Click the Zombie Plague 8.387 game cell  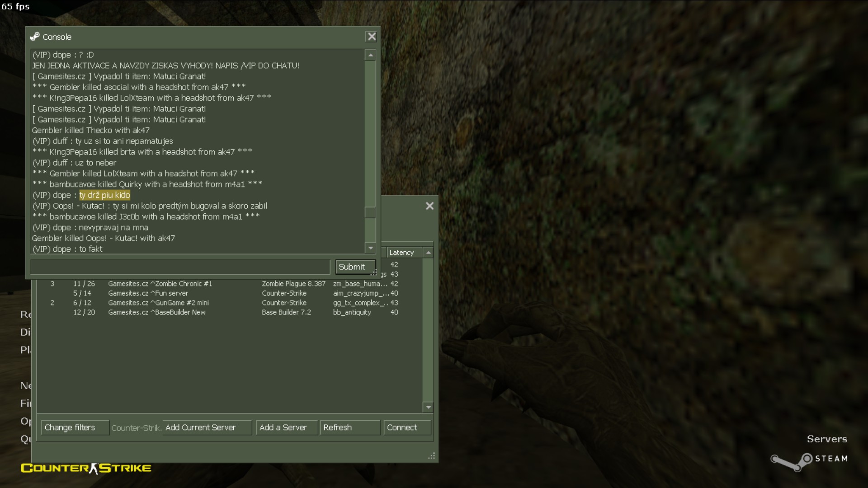tap(293, 284)
